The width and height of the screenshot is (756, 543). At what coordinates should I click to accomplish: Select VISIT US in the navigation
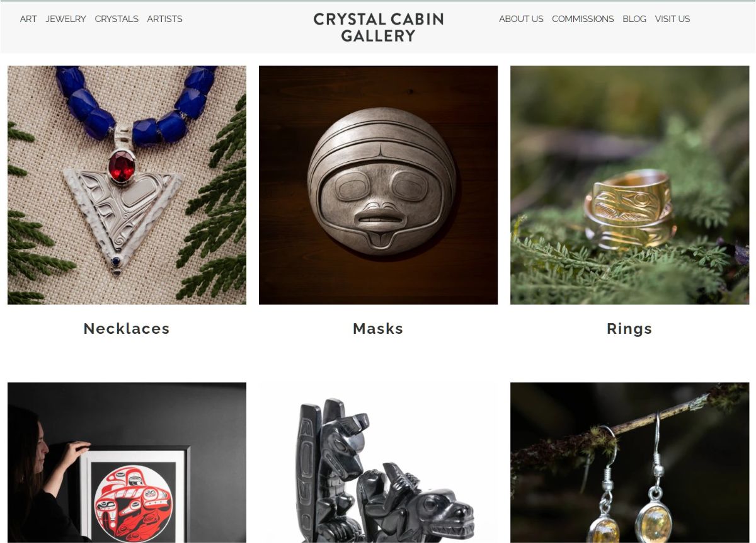(x=672, y=19)
